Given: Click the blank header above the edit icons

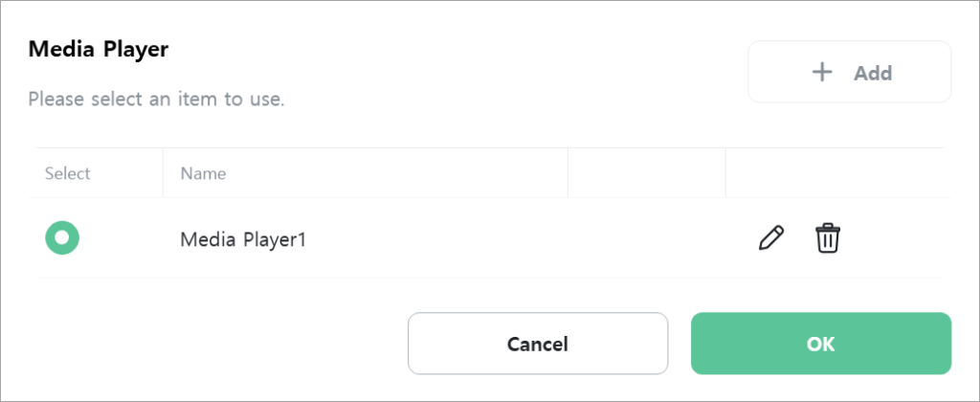Looking at the screenshot, I should (838, 173).
